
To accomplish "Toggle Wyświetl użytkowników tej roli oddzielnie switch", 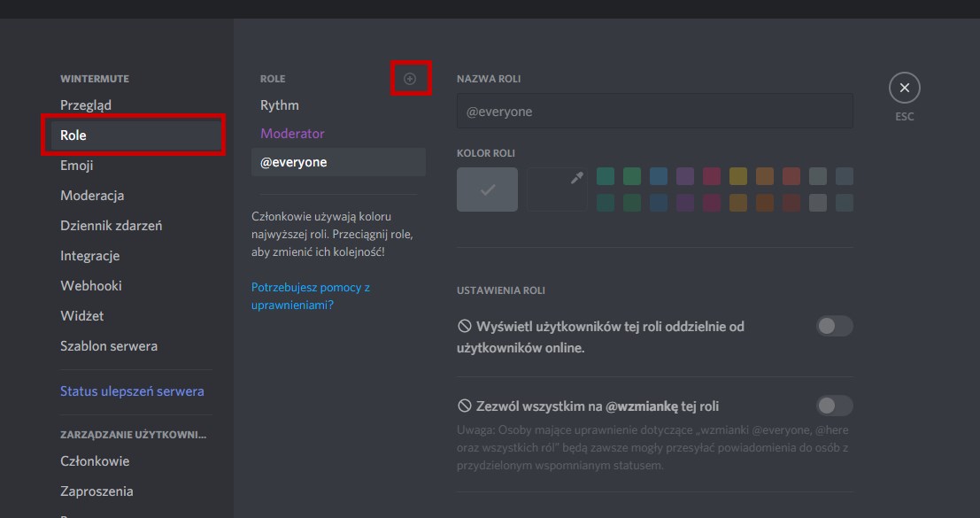I will [x=835, y=326].
